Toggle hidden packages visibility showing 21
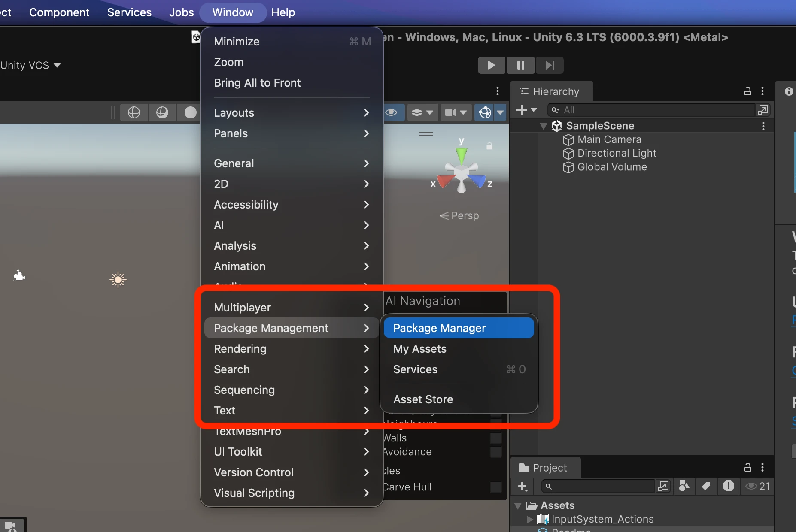This screenshot has width=796, height=532. click(x=757, y=487)
